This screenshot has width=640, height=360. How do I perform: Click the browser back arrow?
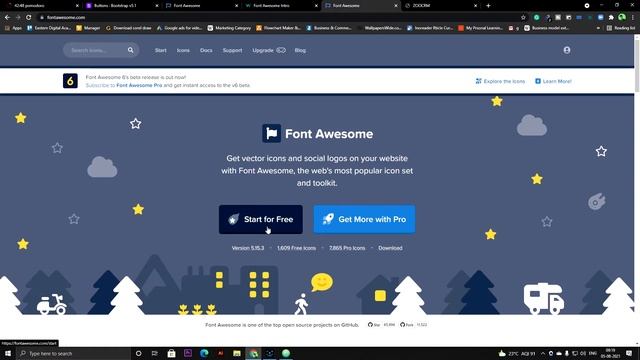(7, 17)
